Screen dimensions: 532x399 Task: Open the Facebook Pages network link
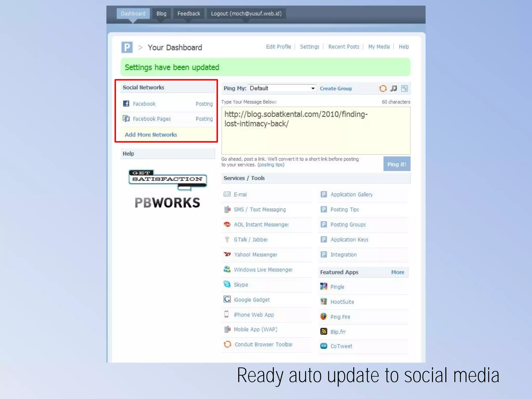click(152, 119)
